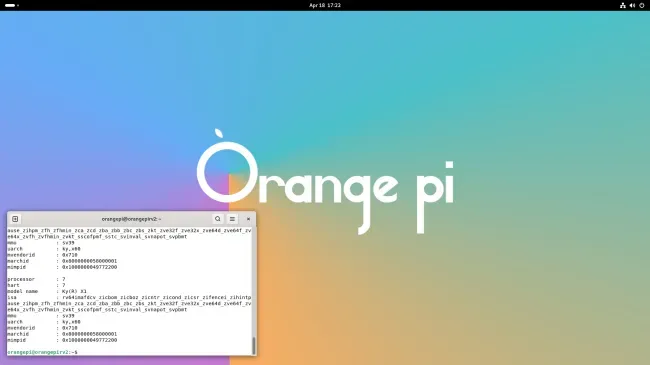Click the "model name" line in terminal

[x=47, y=291]
